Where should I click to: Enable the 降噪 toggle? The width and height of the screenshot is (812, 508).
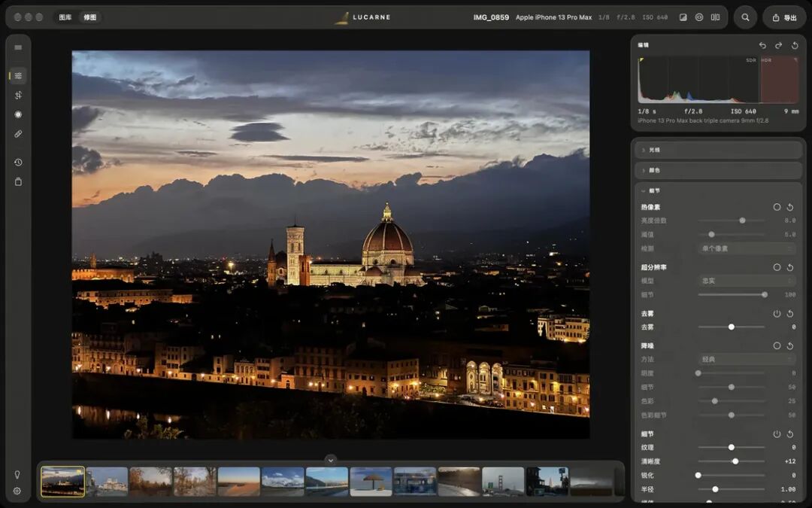pyautogui.click(x=777, y=345)
